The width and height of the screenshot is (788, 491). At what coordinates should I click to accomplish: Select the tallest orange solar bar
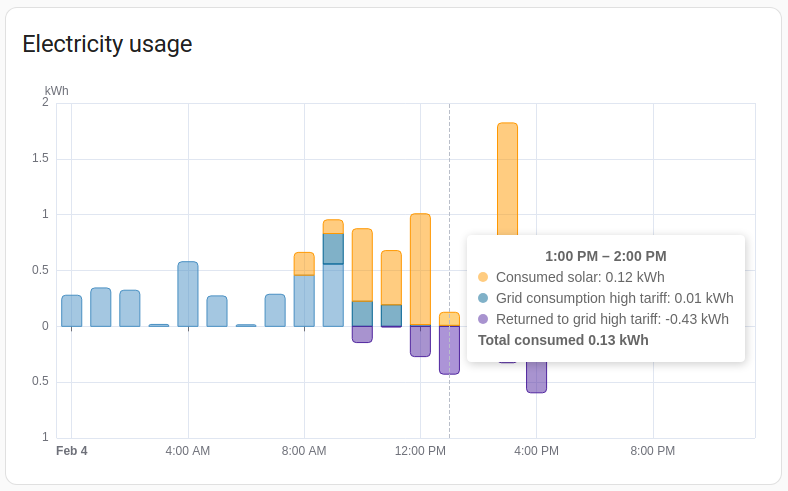[507, 180]
